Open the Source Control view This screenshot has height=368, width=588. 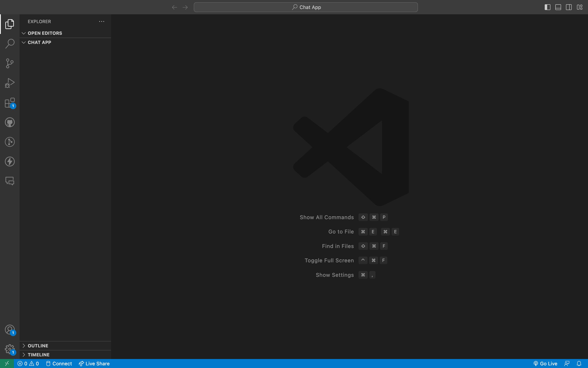[10, 63]
